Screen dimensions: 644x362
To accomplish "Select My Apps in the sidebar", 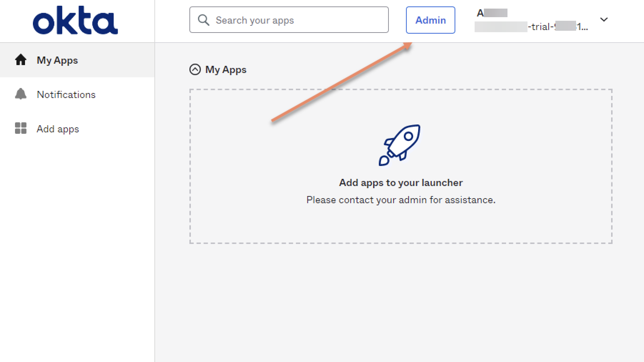I will (x=57, y=60).
